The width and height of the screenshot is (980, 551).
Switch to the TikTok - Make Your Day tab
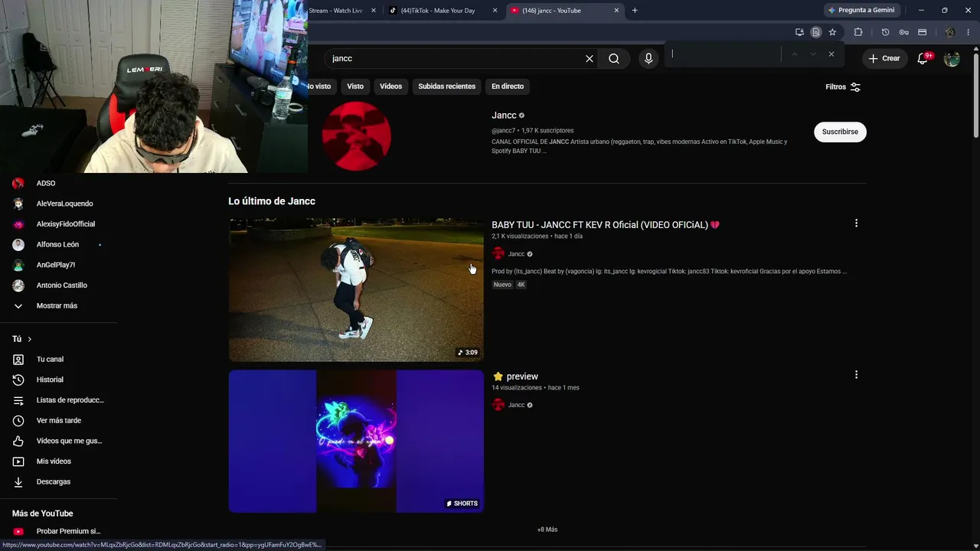coord(444,11)
